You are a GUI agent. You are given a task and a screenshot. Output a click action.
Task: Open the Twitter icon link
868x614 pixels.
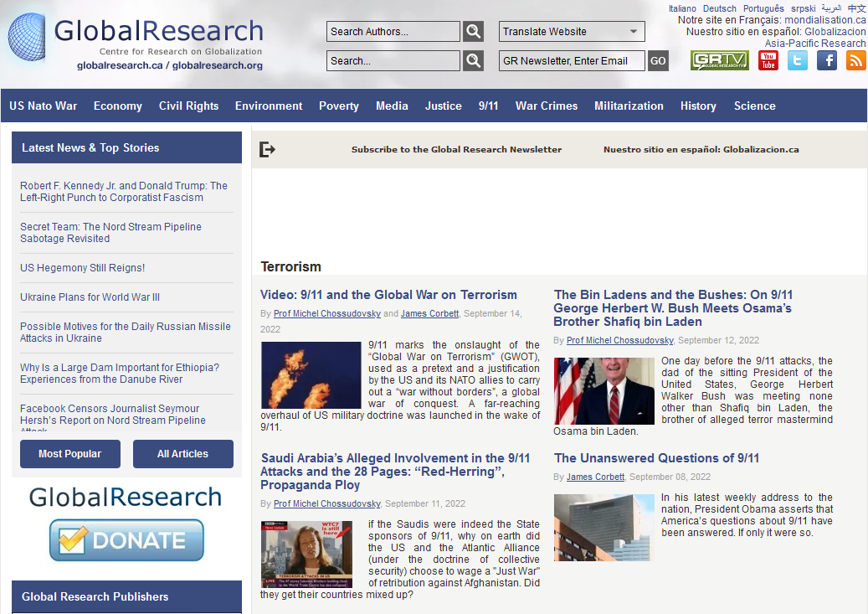click(x=798, y=60)
